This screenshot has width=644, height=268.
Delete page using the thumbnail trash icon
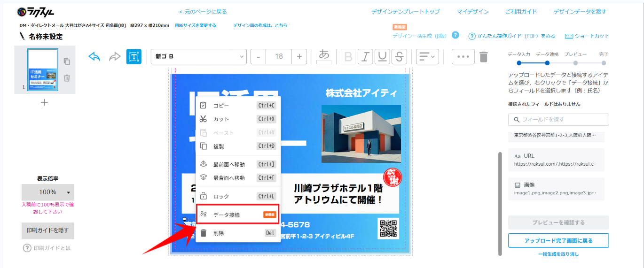tap(67, 78)
